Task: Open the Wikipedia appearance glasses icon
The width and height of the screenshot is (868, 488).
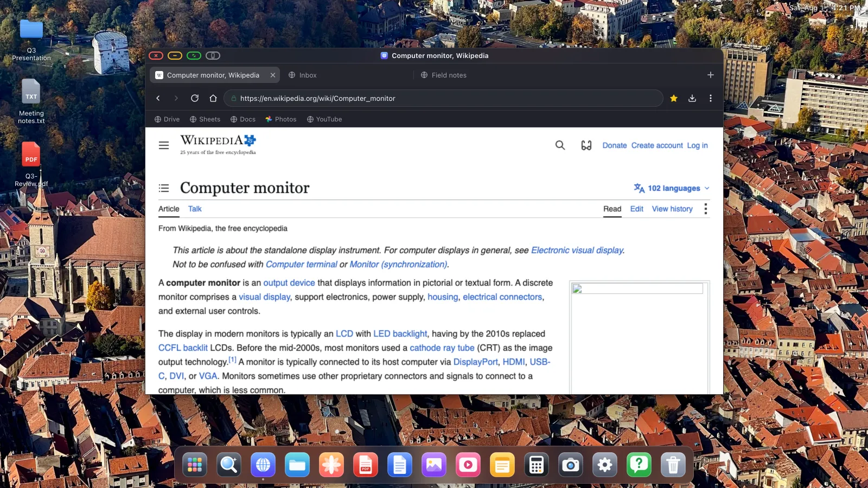Action: [x=586, y=145]
